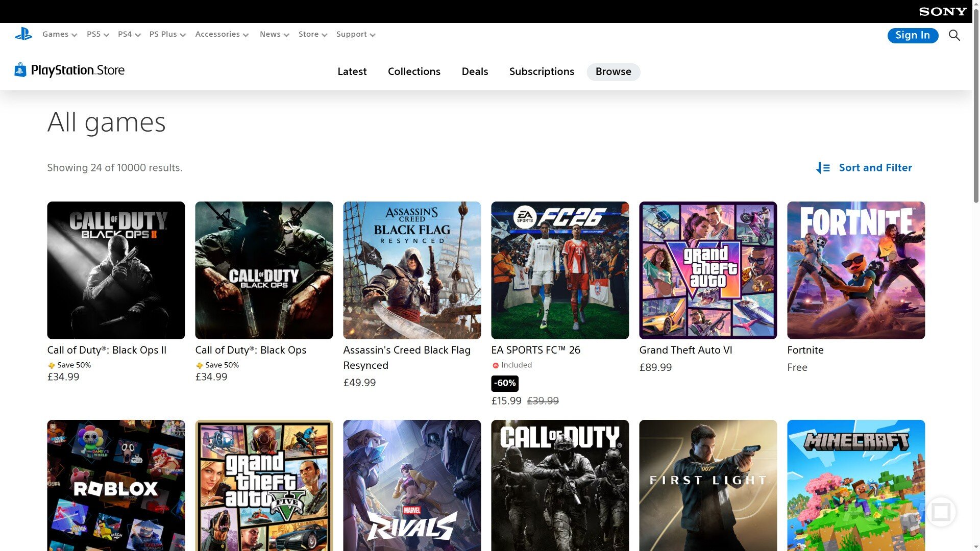Click the -60% discount badge on EA SPORTS FC 26
980x551 pixels.
505,383
